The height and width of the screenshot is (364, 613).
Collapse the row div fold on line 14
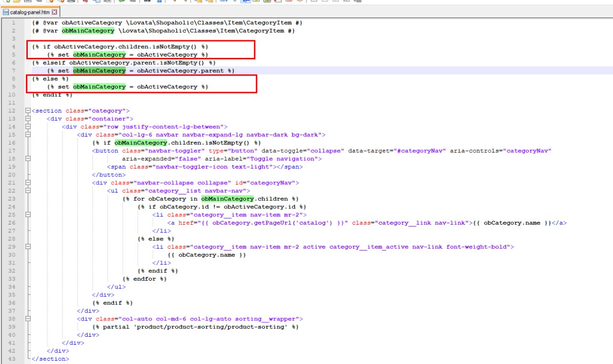[28, 127]
